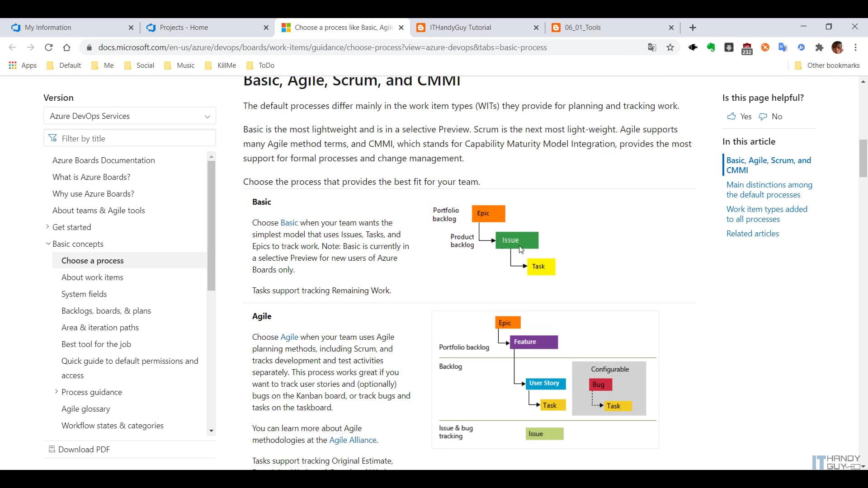Image resolution: width=868 pixels, height=488 pixels.
Task: Open the Agile Alliance link
Action: [353, 440]
